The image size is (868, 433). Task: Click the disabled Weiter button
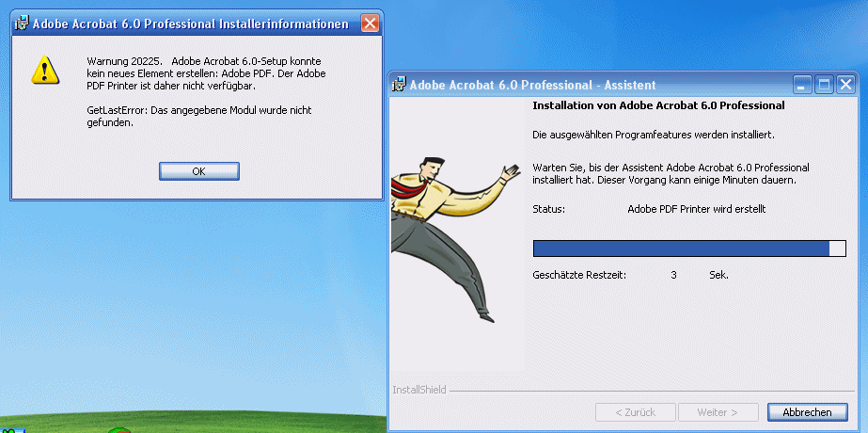tap(718, 412)
